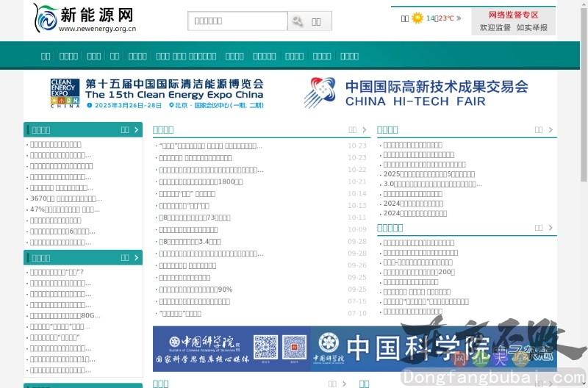Open more via chevron in section with '200' headline
This screenshot has width=588, height=388.
point(550,228)
